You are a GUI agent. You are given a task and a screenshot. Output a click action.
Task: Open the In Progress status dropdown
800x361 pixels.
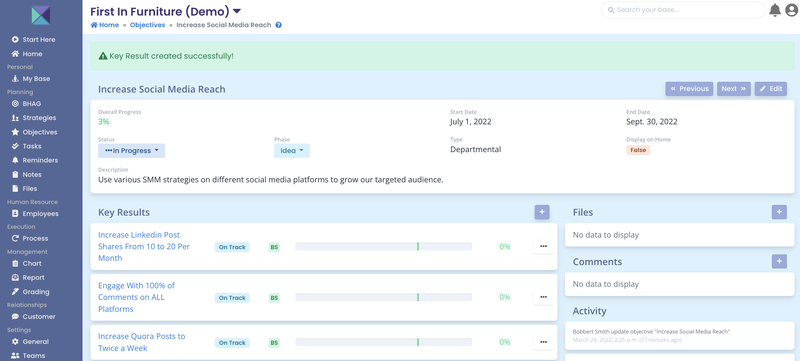pos(132,150)
